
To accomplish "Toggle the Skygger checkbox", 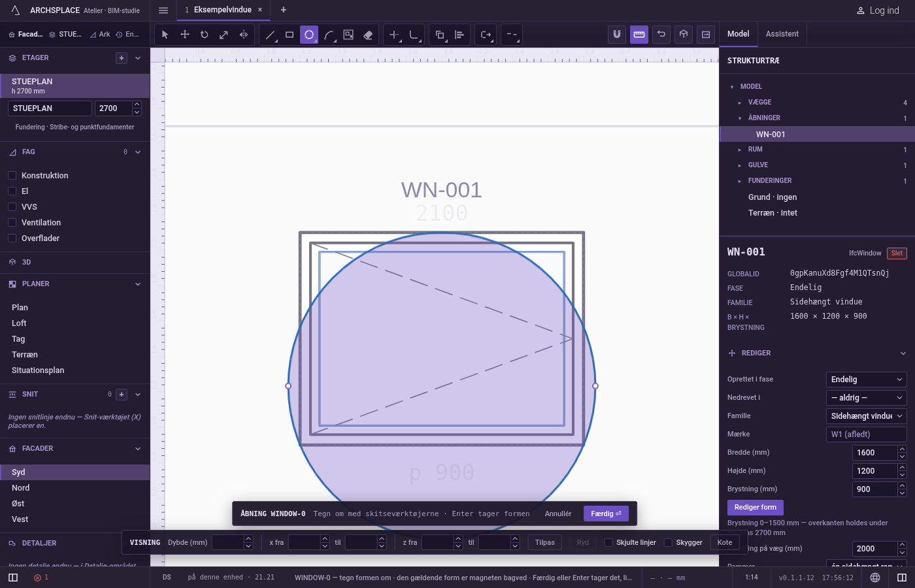I will tap(668, 542).
